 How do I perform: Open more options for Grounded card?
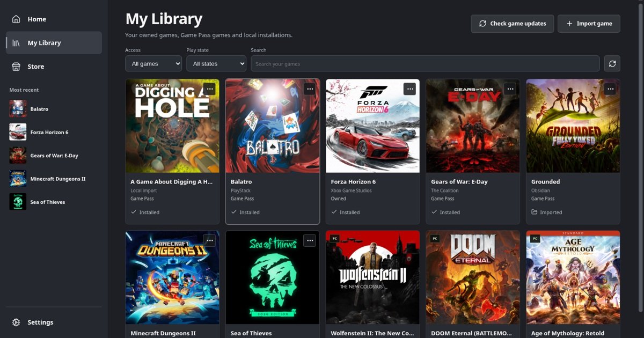pos(610,89)
